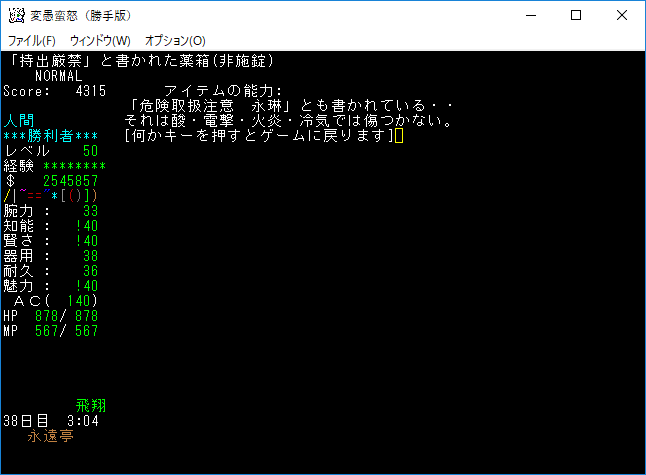Close the game window
The image size is (646, 475).
click(622, 16)
